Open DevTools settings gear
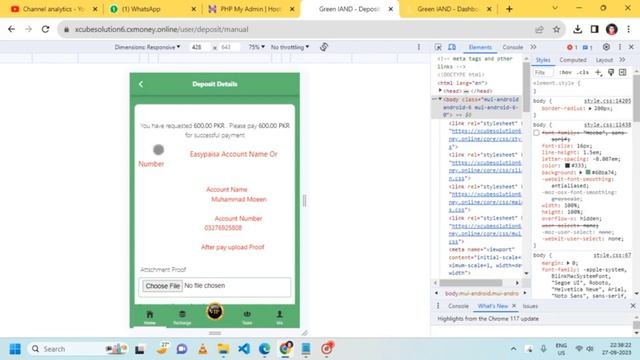640x360 pixels. click(x=606, y=47)
